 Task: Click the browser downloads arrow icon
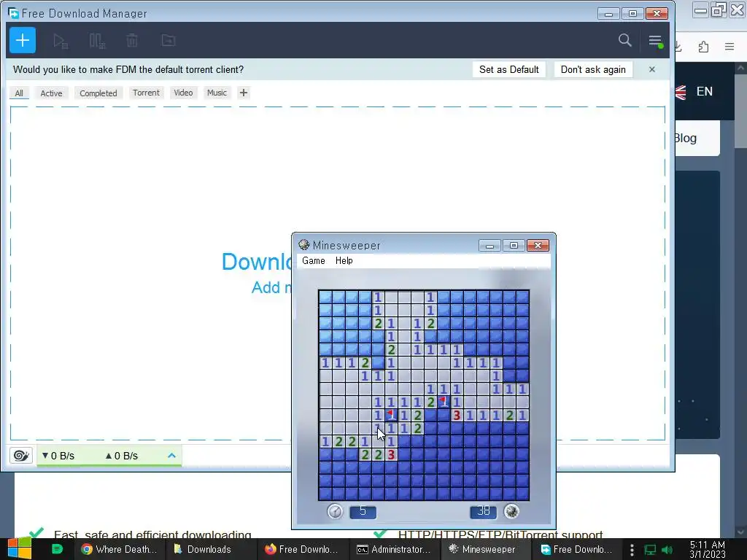pos(678,47)
